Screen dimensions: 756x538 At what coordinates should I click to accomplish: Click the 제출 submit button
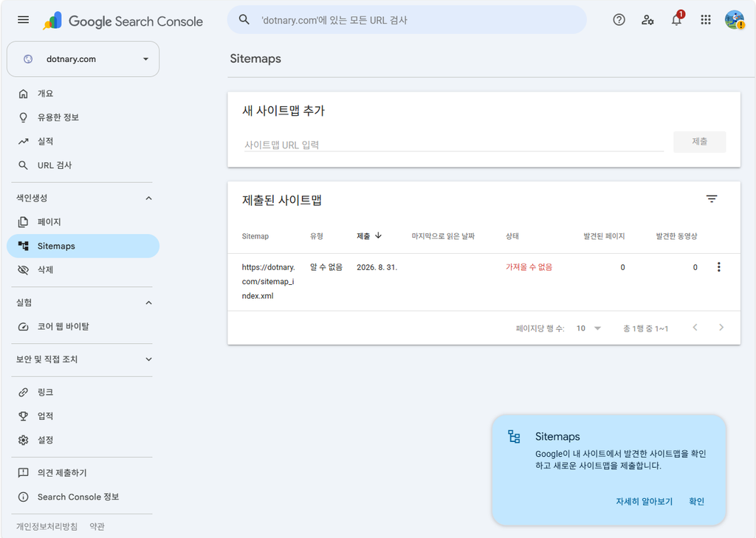[x=700, y=142]
